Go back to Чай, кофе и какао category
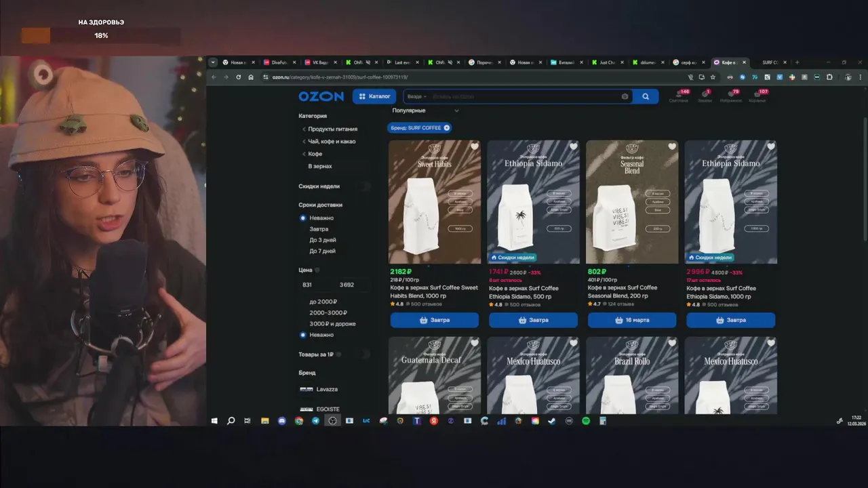 pyautogui.click(x=332, y=142)
